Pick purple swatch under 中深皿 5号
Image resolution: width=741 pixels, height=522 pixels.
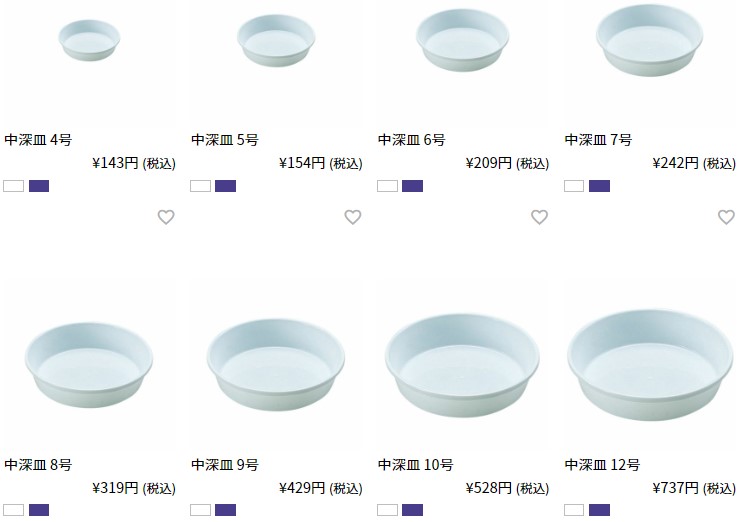pos(225,186)
